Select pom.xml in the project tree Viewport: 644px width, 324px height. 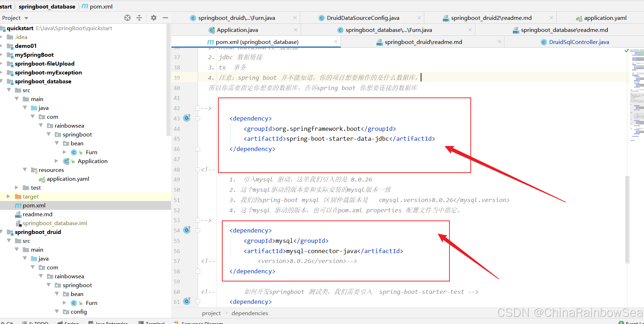[x=34, y=205]
